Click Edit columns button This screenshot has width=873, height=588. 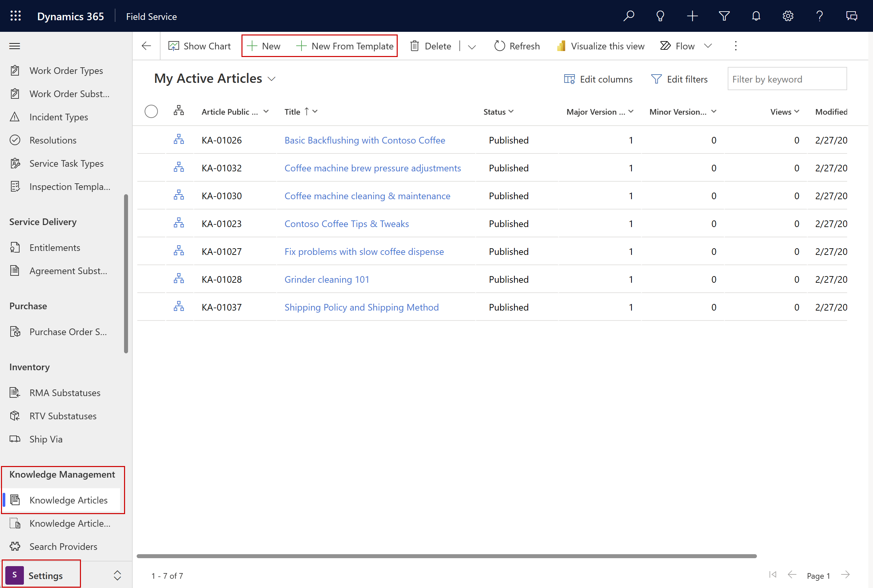(x=598, y=79)
